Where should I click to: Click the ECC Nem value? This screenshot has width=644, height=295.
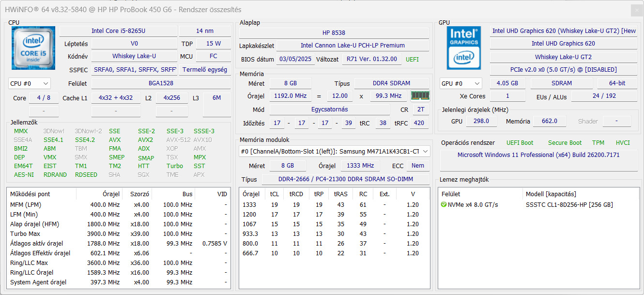tap(418, 166)
